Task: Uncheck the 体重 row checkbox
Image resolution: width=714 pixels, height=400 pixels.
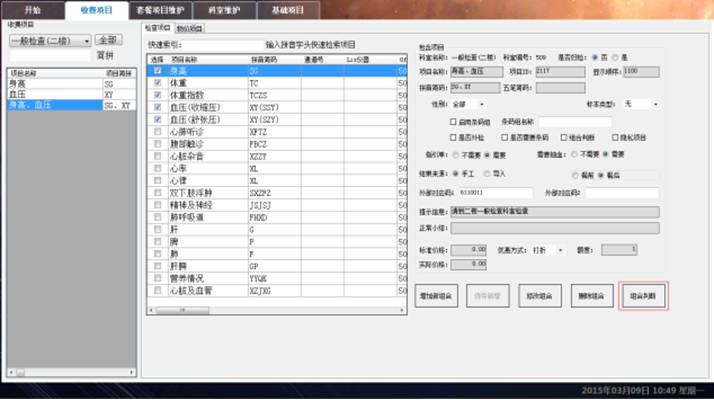Action: point(155,81)
